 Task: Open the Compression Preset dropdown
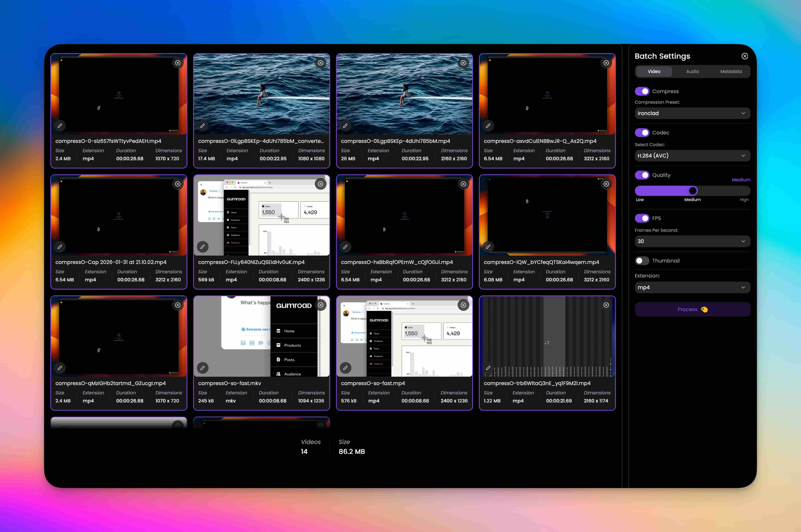(692, 113)
